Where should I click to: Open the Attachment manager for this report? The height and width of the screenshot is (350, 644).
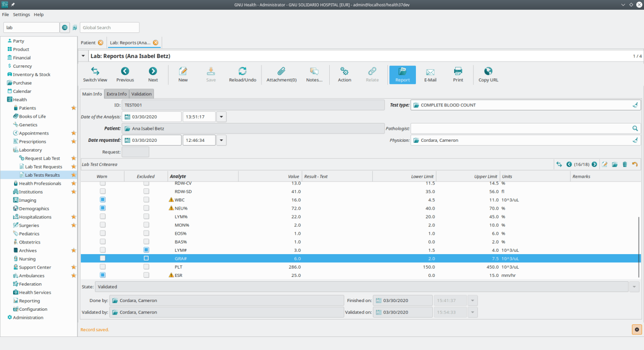pos(281,74)
